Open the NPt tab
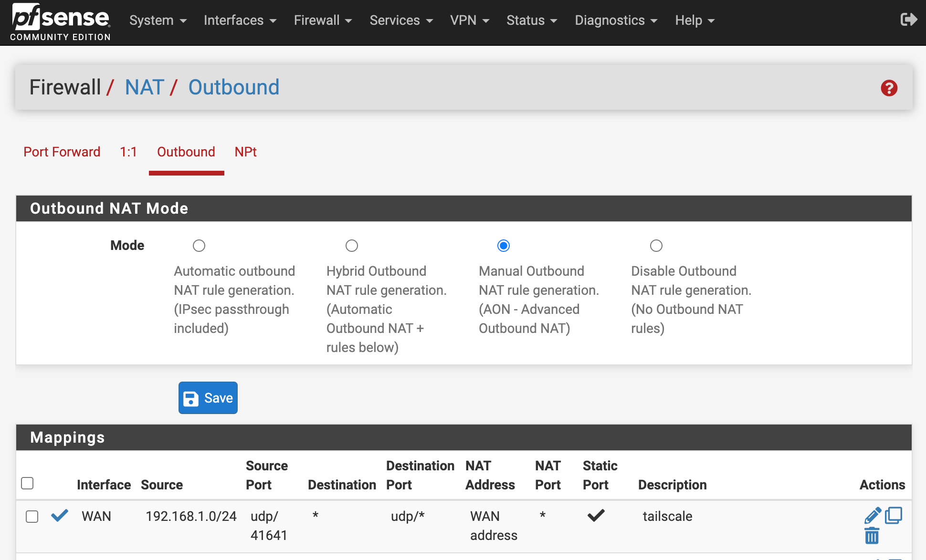This screenshot has width=926, height=560. (245, 152)
